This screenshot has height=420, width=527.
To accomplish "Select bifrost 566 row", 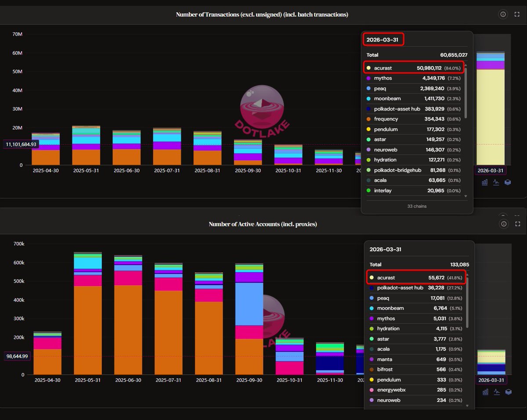I will click(416, 370).
